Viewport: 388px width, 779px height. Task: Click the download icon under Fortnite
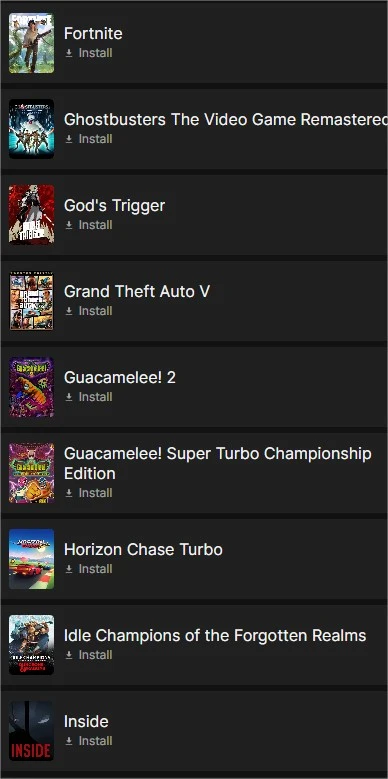click(69, 53)
